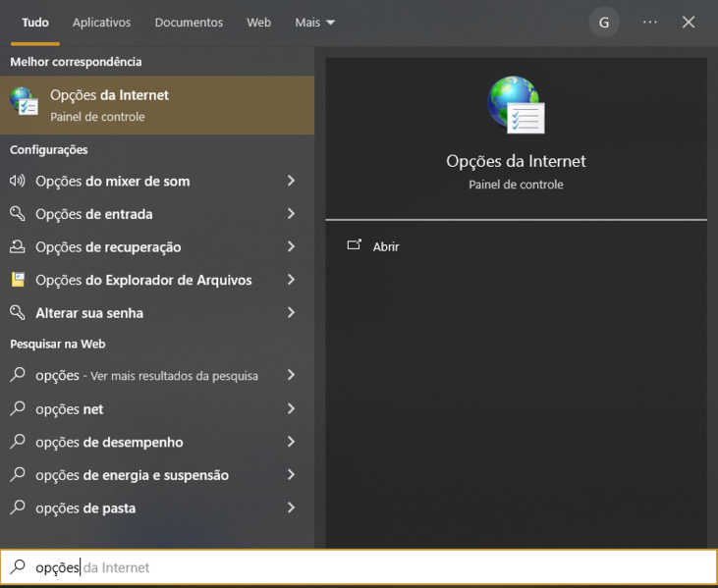718x588 pixels.
Task: Switch to the Web tab
Action: pos(258,23)
